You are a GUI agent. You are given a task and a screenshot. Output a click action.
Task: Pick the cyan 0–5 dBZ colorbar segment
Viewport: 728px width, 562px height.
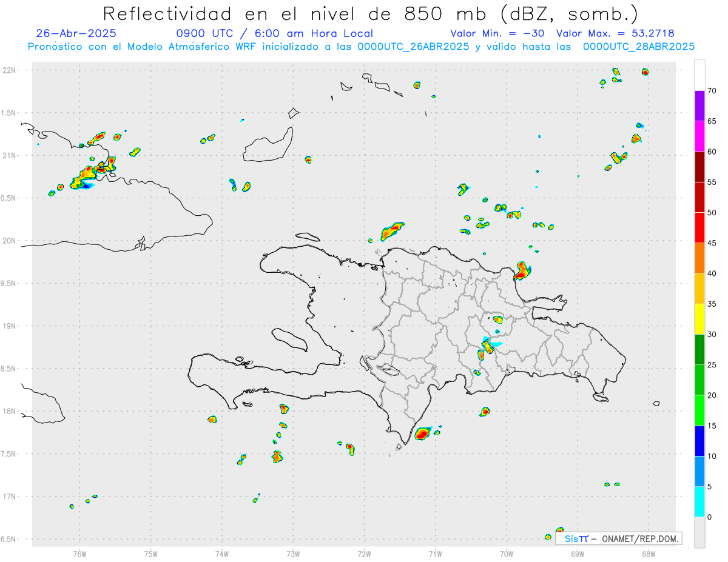pos(699,502)
